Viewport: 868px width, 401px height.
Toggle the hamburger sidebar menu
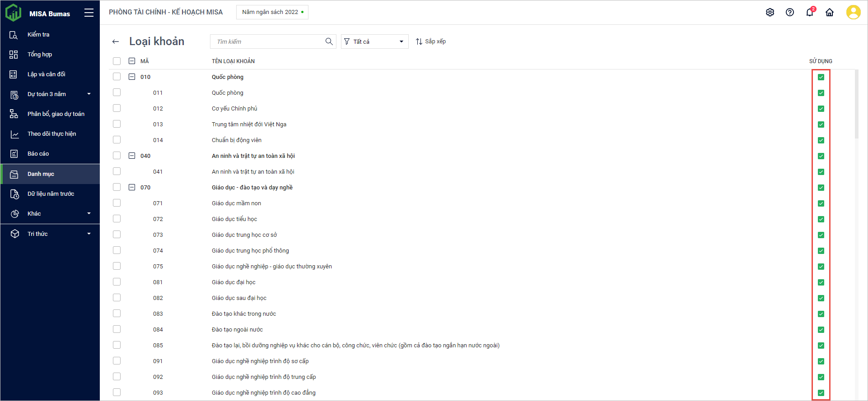[x=89, y=13]
